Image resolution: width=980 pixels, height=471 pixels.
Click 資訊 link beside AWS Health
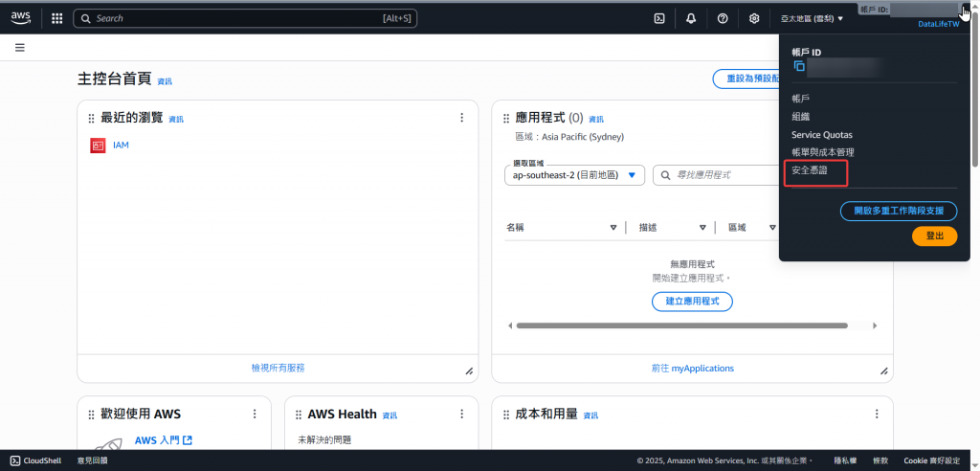click(x=390, y=416)
